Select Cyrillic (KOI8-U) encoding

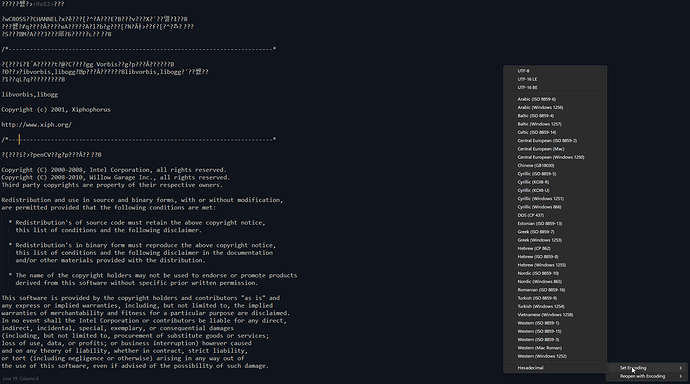click(x=555, y=190)
